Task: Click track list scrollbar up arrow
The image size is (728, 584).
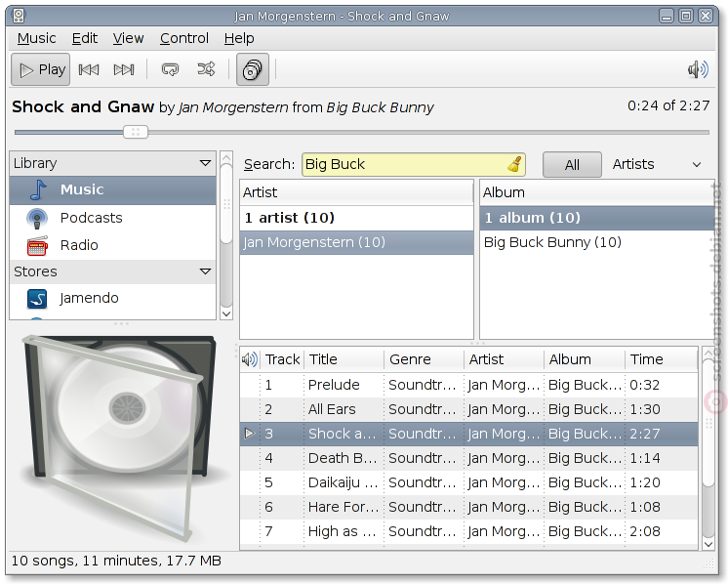Action: (708, 354)
